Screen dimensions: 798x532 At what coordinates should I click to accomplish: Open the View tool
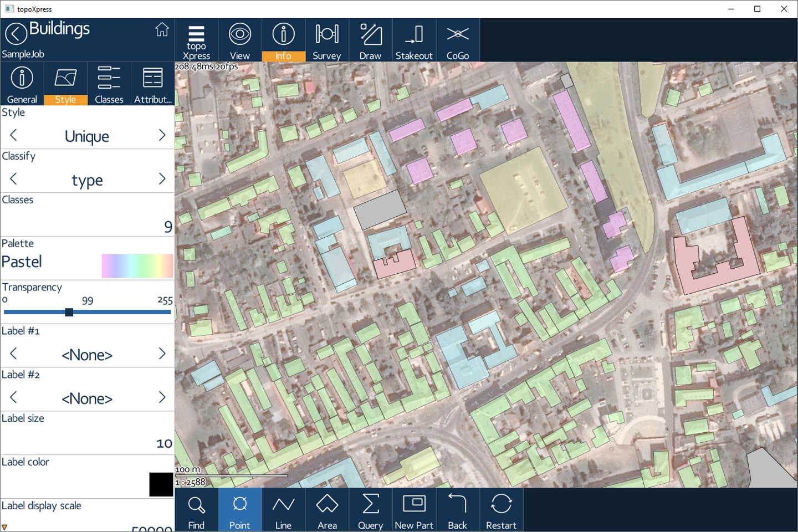(240, 40)
